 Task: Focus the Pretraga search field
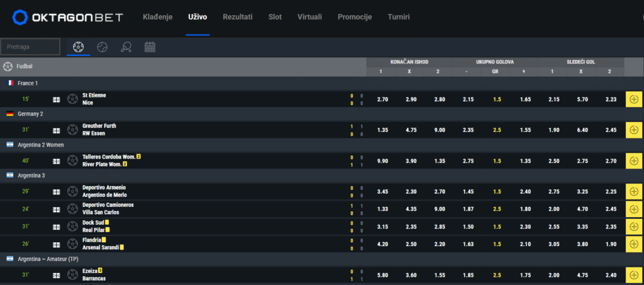(x=30, y=47)
